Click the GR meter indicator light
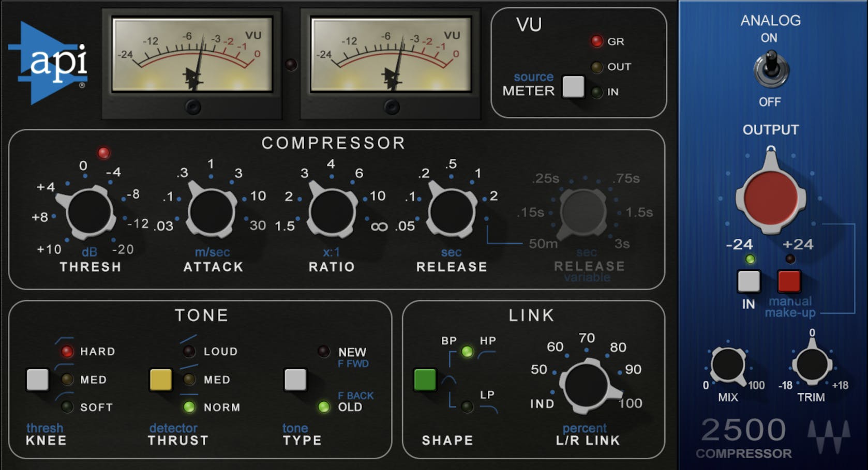The height and width of the screenshot is (470, 868). pos(597,40)
